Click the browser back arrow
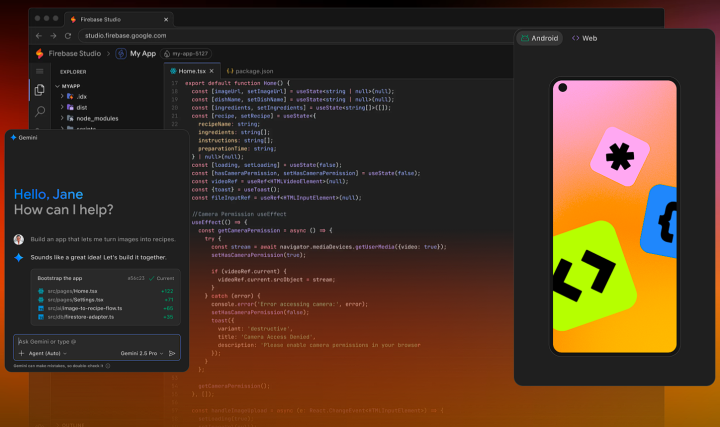Screen dimensions: 720x427 tap(39, 35)
